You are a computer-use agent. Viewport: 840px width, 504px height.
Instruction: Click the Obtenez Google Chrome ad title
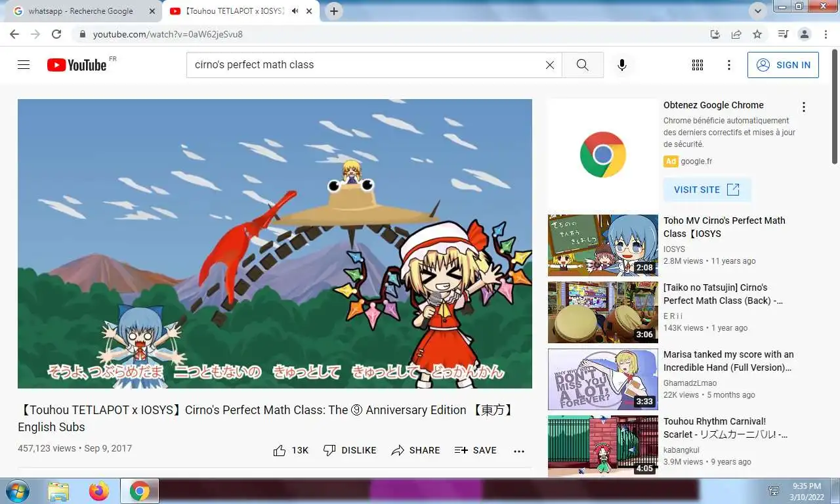coord(713,105)
